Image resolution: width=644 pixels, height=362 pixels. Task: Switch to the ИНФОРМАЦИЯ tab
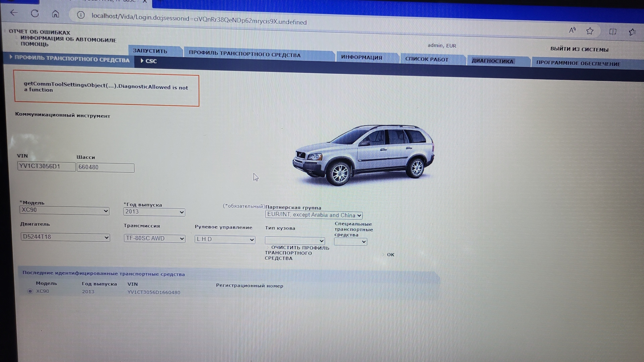[x=362, y=57]
